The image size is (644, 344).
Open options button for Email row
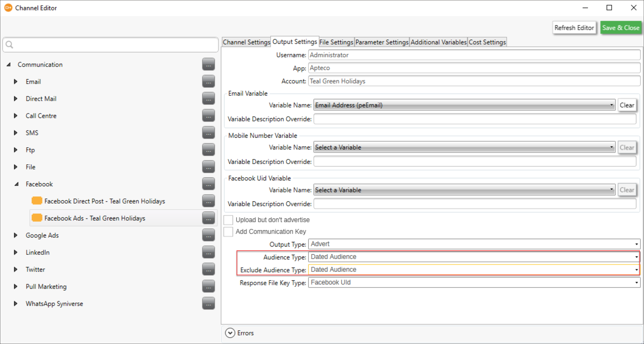click(208, 81)
